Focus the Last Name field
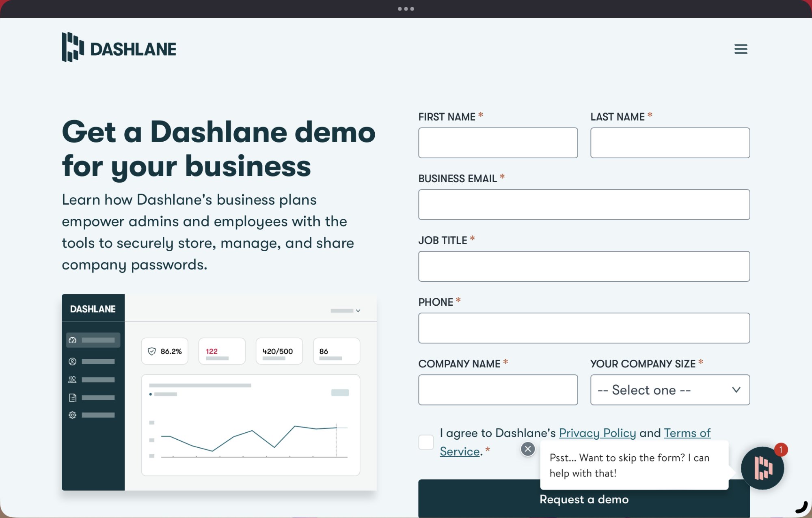812x518 pixels. [x=670, y=143]
